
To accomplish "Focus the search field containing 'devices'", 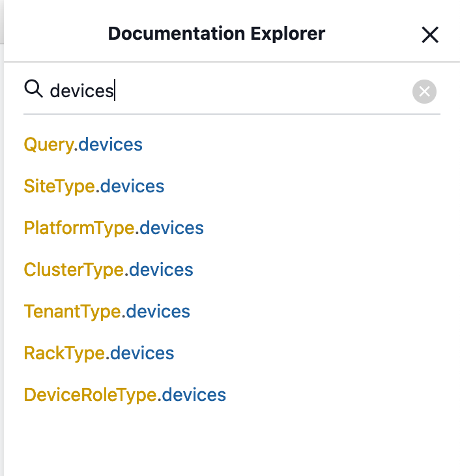I will pos(228,91).
